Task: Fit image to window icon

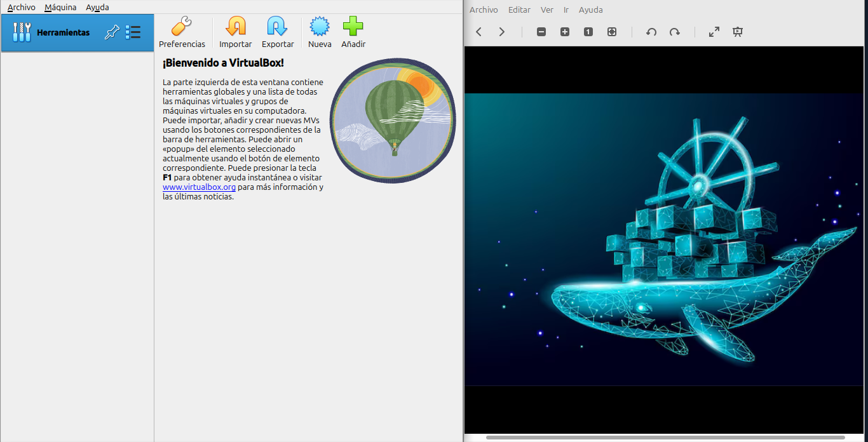Action: coord(612,32)
